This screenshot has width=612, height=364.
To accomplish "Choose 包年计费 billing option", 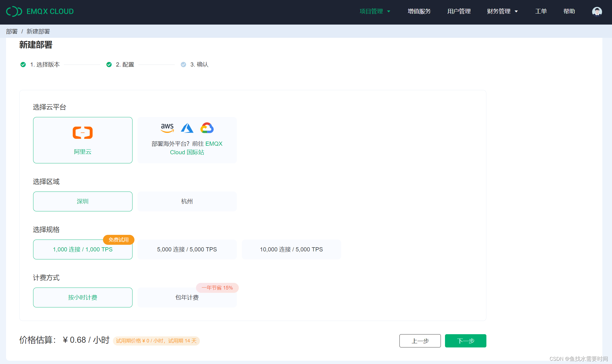I will click(187, 297).
